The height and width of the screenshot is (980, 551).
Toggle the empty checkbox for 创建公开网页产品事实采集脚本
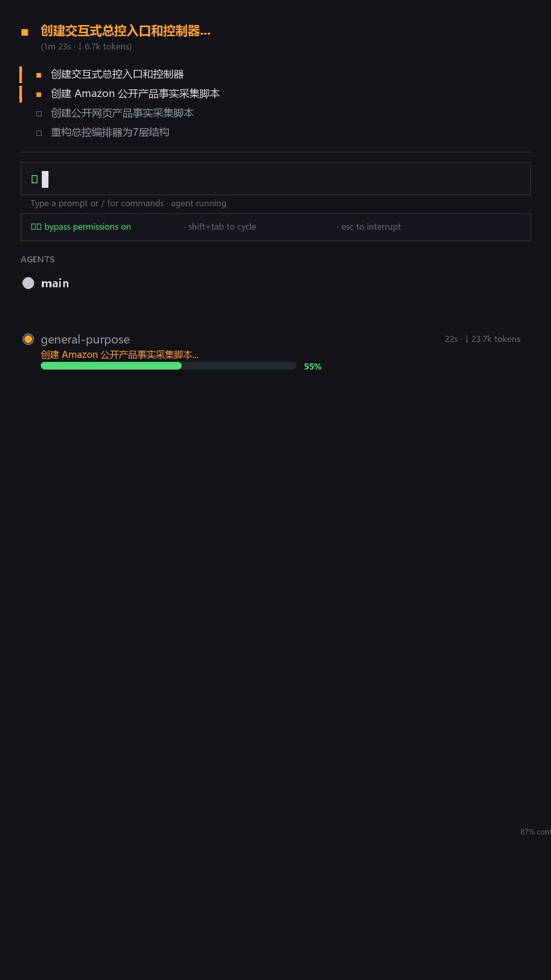(x=39, y=114)
